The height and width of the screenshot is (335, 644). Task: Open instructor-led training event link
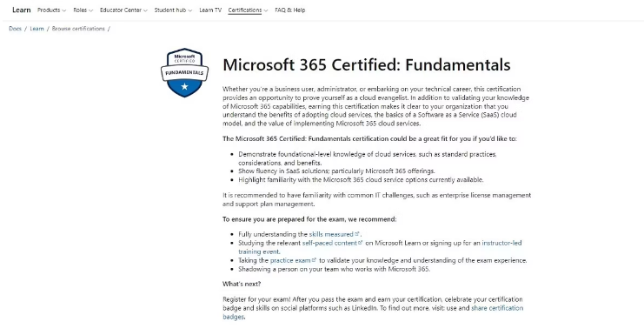click(x=380, y=247)
